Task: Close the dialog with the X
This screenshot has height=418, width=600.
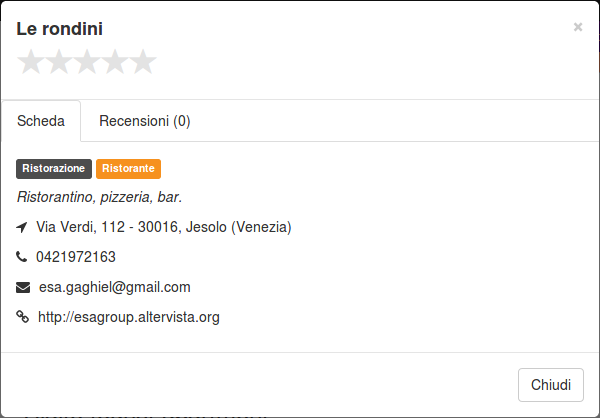Action: [x=578, y=27]
